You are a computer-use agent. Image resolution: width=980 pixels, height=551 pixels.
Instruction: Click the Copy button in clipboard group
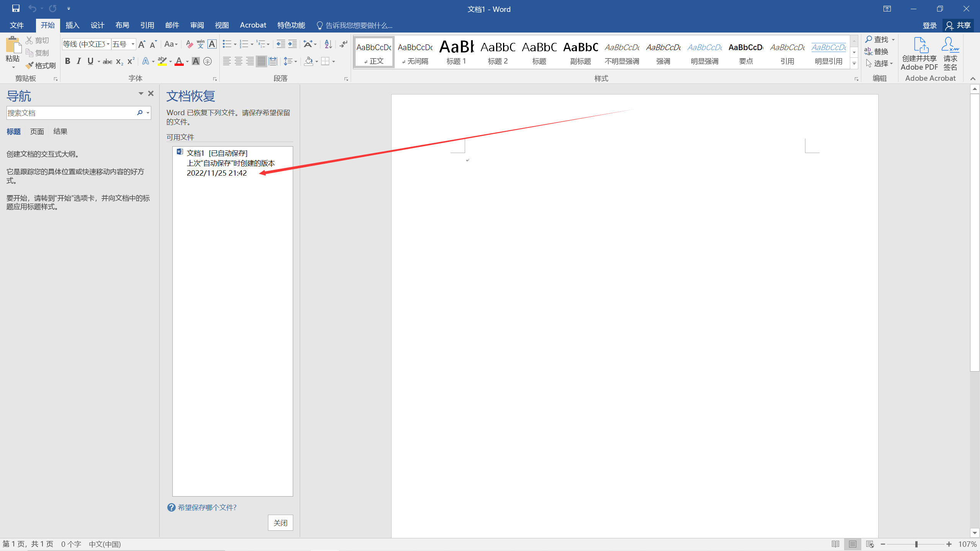pos(37,53)
